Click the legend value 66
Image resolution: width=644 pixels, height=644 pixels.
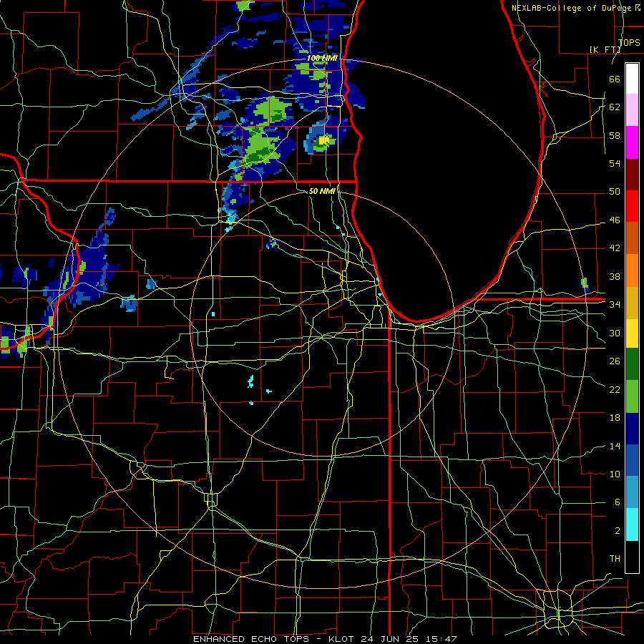click(x=615, y=79)
